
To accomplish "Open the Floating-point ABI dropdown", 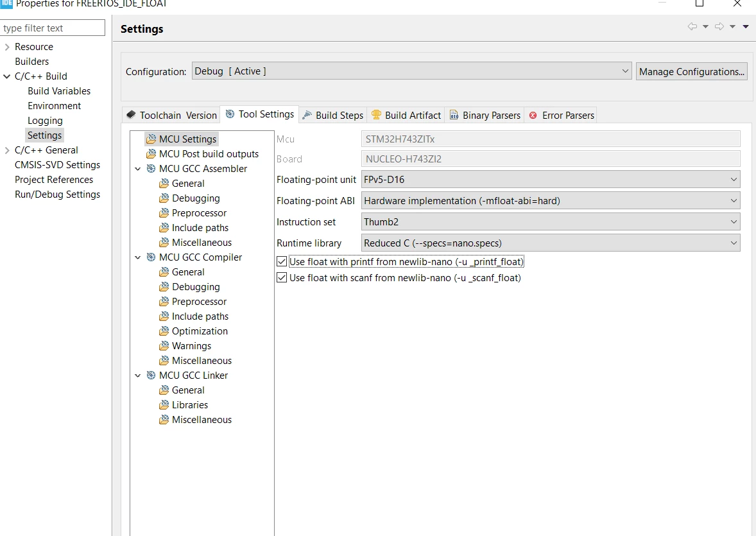I will pyautogui.click(x=551, y=200).
